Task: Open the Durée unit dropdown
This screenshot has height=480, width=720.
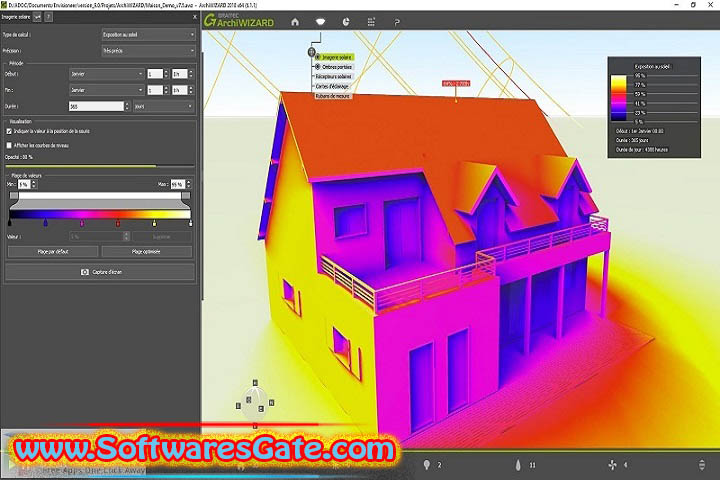Action: click(163, 106)
